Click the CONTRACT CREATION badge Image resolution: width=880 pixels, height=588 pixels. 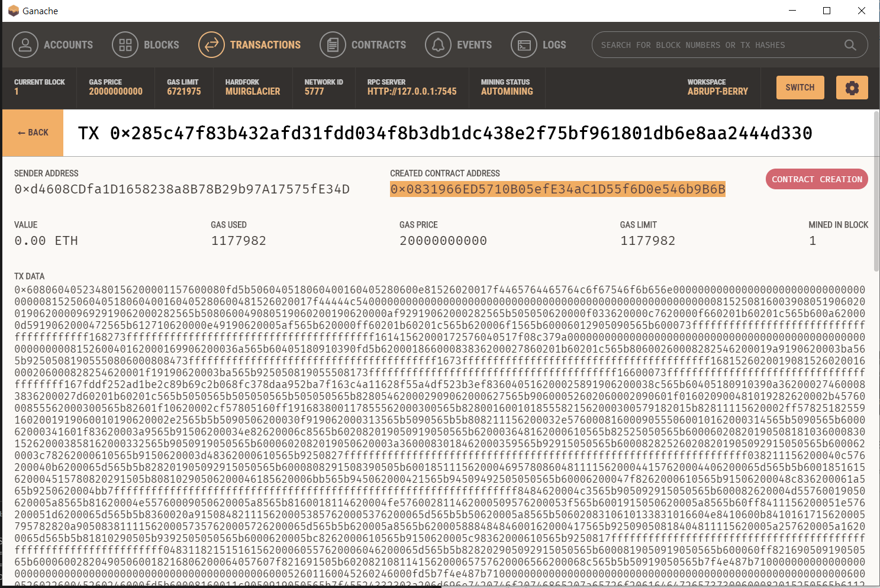pos(817,179)
